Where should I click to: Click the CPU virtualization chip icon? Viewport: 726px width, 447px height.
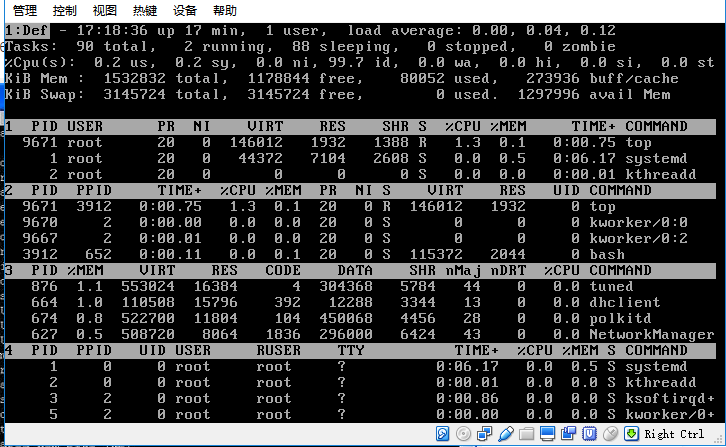[x=589, y=434]
